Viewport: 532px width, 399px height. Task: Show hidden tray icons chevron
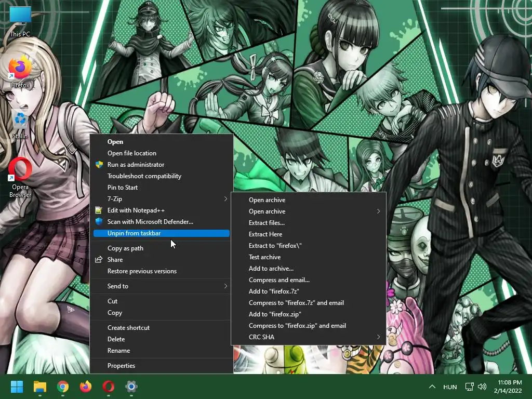(x=432, y=387)
